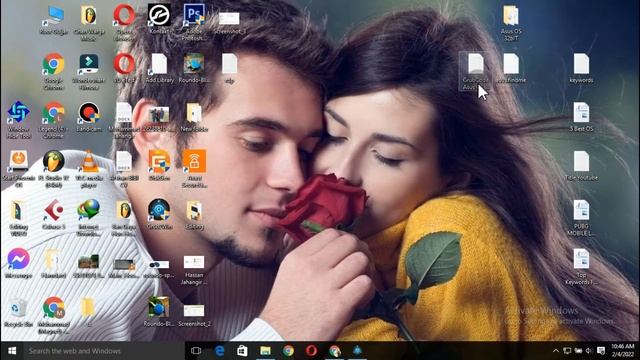This screenshot has height=360, width=640.
Task: Click the Search the web and Windows box
Action: 104,351
